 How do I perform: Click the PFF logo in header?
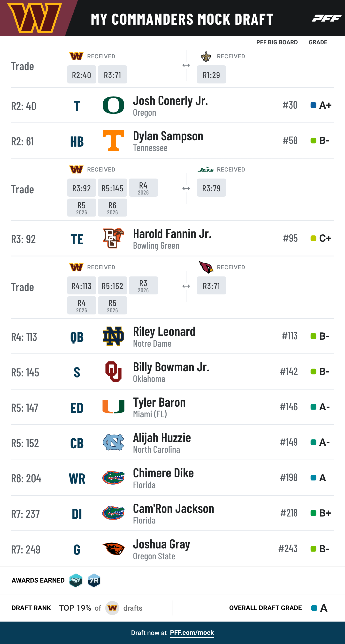pyautogui.click(x=327, y=18)
